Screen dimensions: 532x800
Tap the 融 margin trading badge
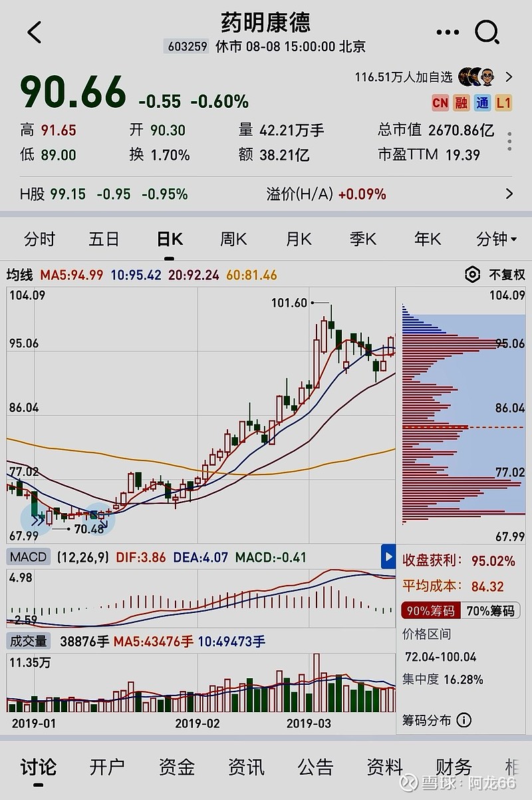[x=462, y=102]
